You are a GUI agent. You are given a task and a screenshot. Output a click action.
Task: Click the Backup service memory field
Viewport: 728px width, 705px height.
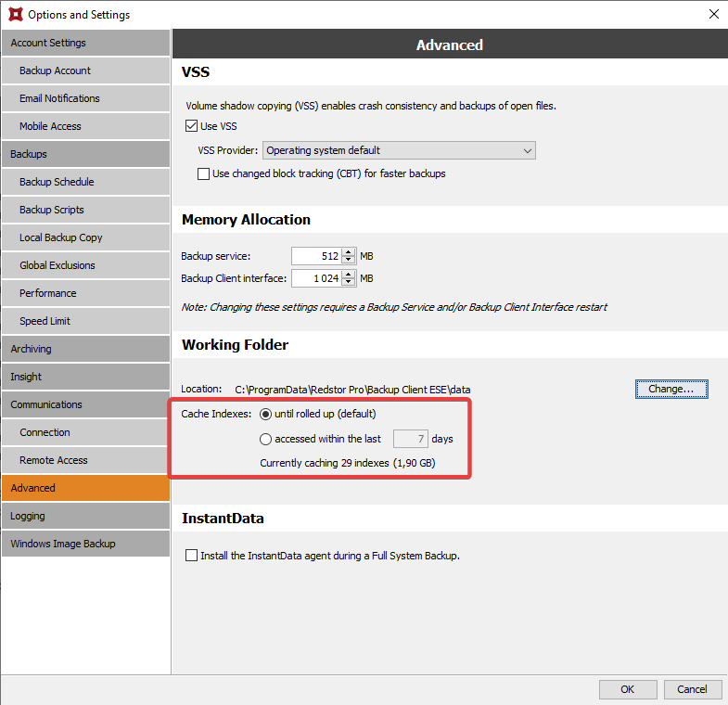coord(316,256)
